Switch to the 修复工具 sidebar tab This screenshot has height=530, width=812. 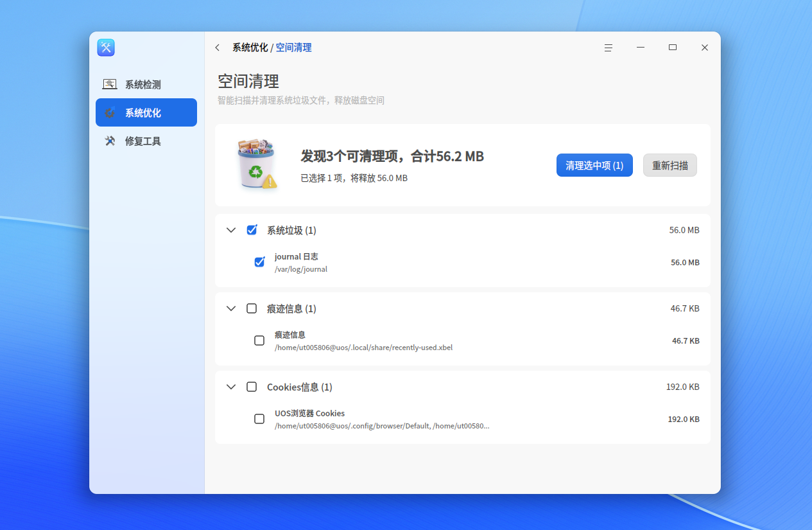(146, 141)
